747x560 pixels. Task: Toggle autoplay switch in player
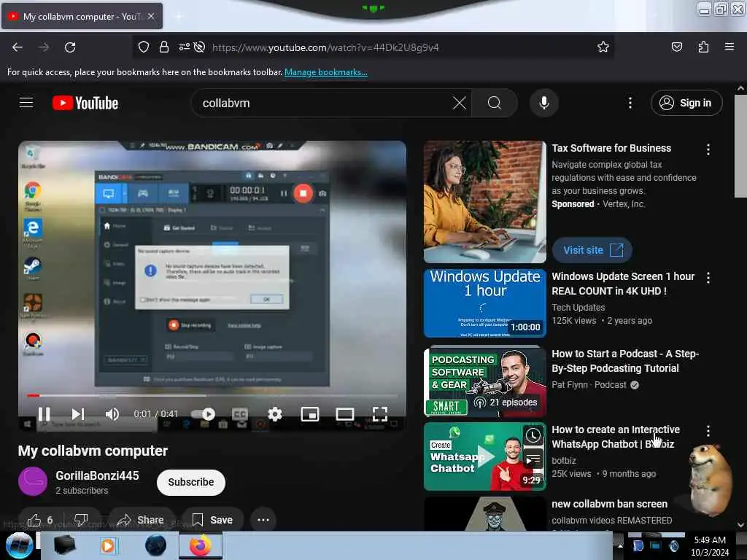(204, 414)
